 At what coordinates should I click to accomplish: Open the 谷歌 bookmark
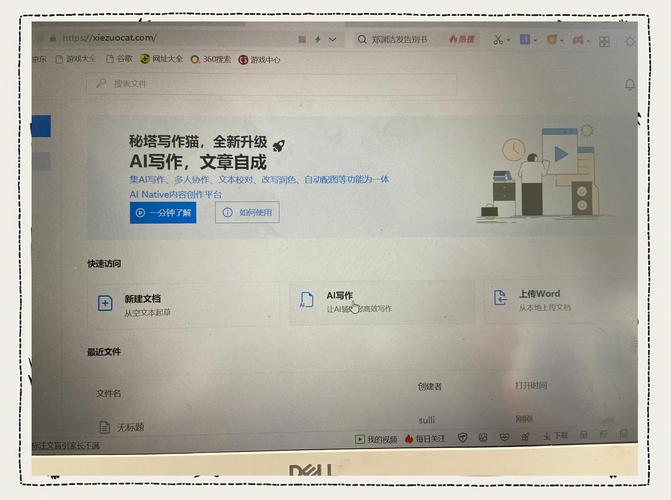click(119, 59)
